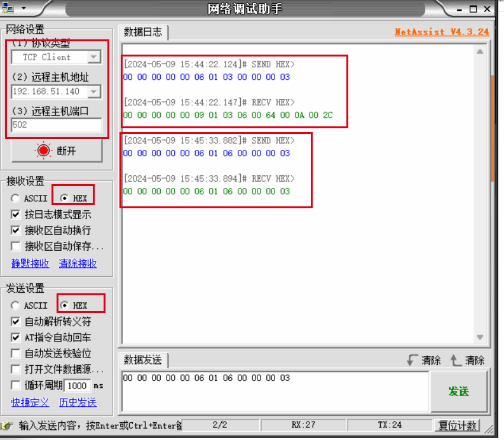Viewport: 504px width, 440px height.
Task: Open the NetAssist V4.3.24 link
Action: (442, 32)
